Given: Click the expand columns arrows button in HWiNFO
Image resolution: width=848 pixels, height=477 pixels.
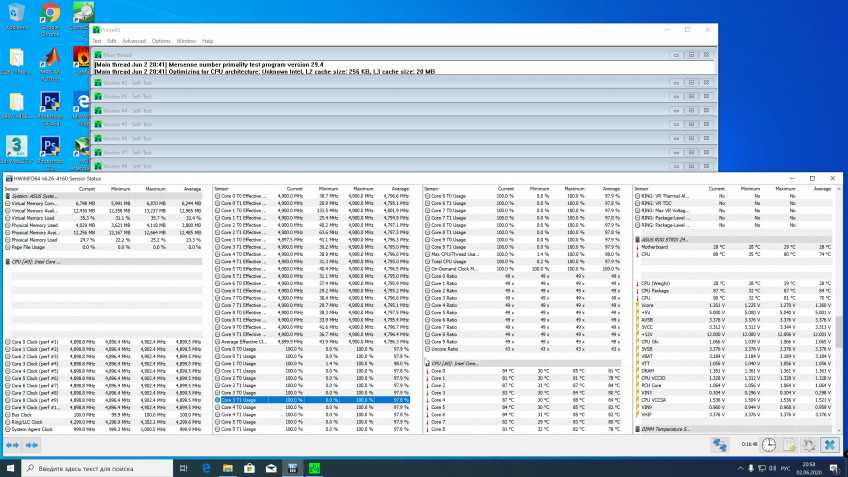Looking at the screenshot, I should pos(12,444).
